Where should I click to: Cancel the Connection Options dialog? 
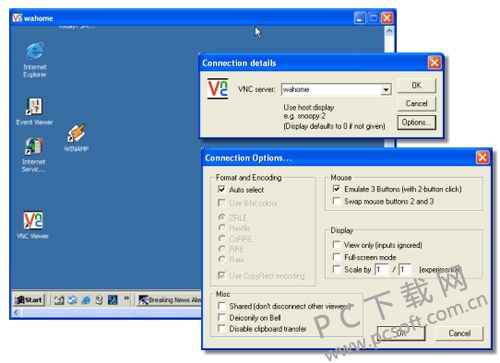[x=459, y=333]
